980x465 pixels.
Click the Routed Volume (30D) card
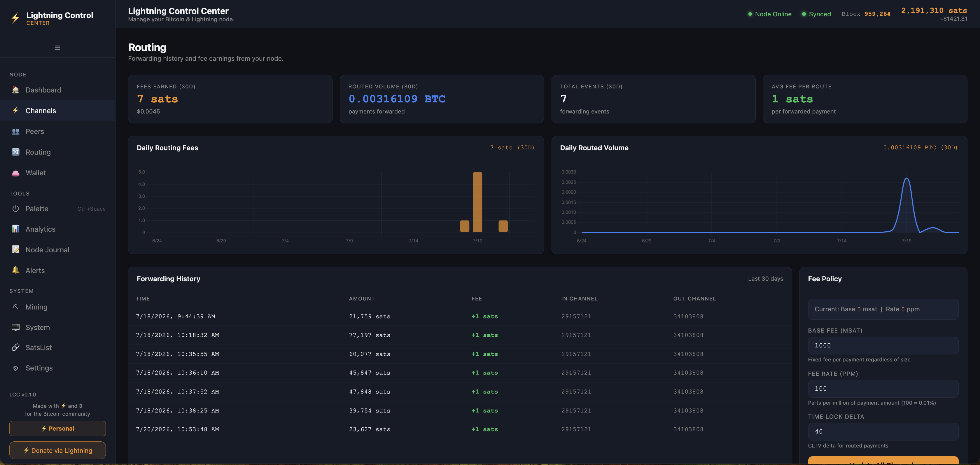point(442,99)
